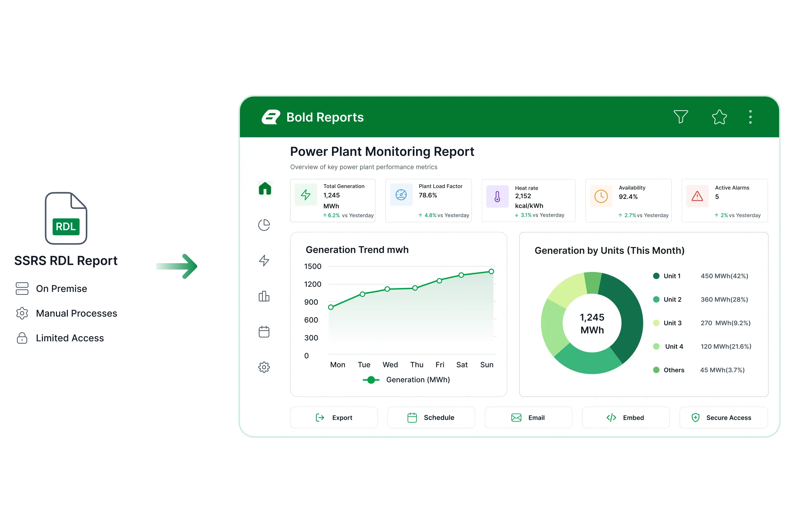
Task: Open the calendar sidebar icon
Action: [x=264, y=331]
